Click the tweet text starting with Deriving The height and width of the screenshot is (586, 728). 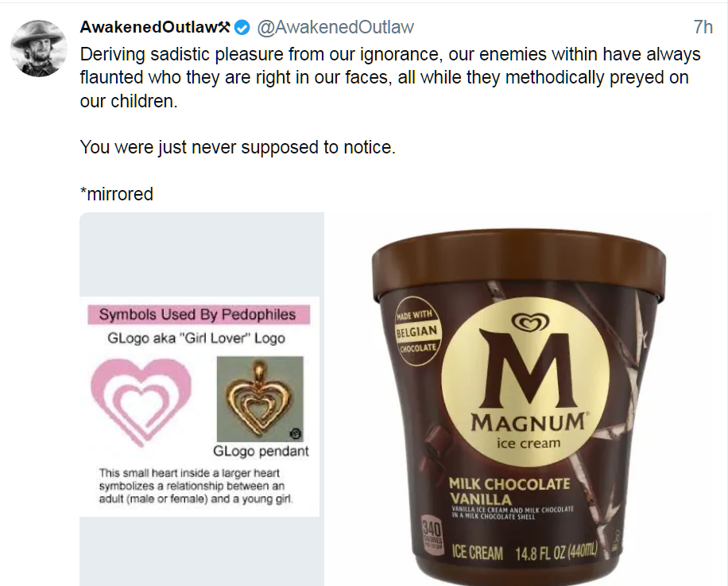click(x=390, y=78)
